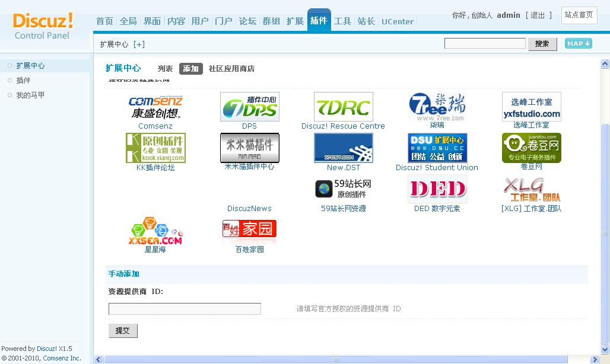Screen dimensions: 610x364
Task: Choose the 7ree 柒瑞 logo
Action: click(437, 107)
